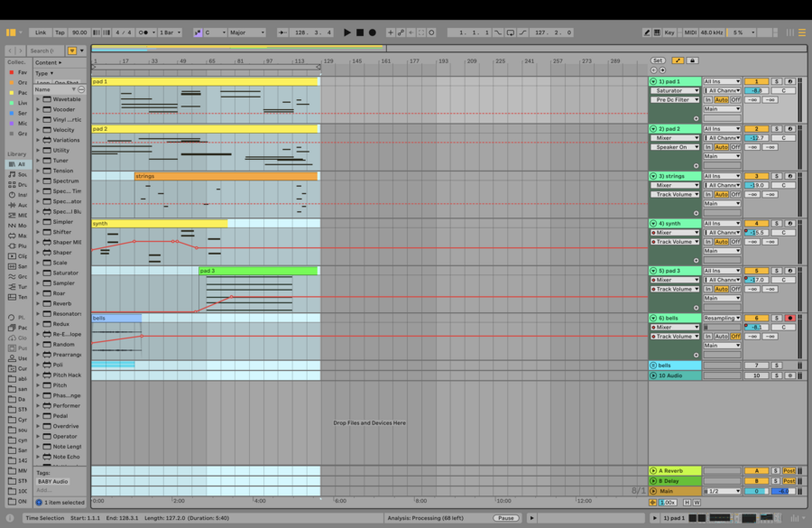The image size is (812, 528).
Task: Solo the pad 1 track
Action: (x=776, y=81)
